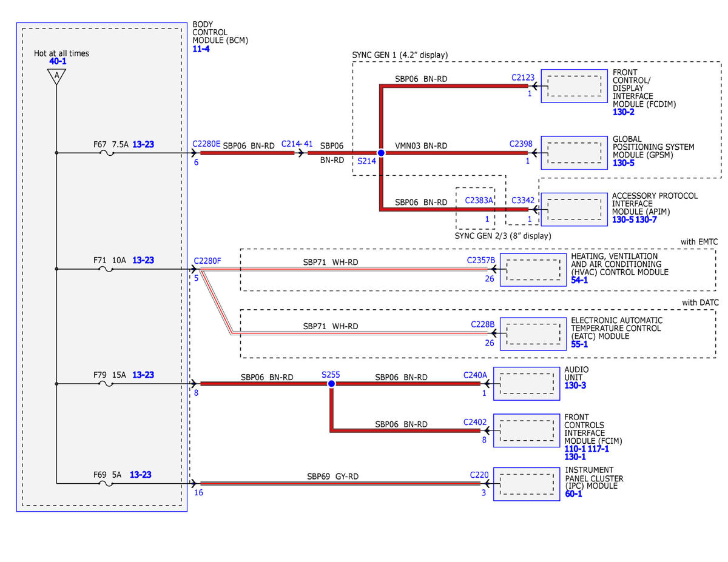Select connector label C2383A
728x562 pixels.
(479, 200)
